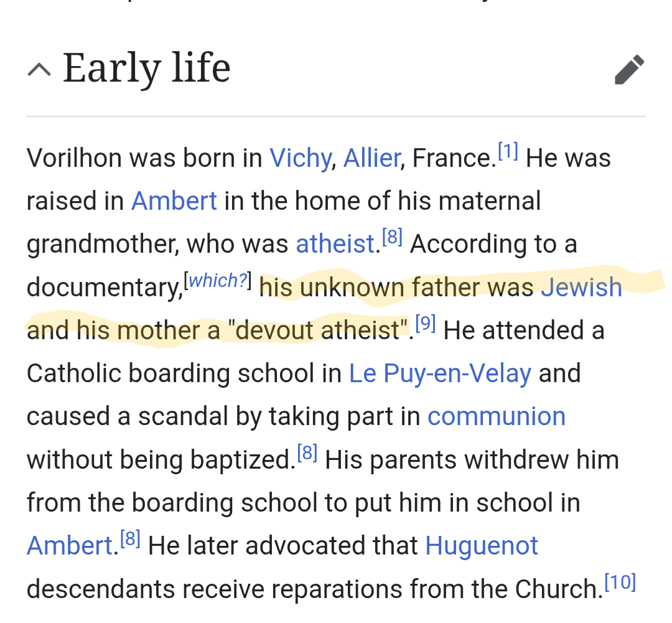Open the Huguenot link
Image resolution: width=672 pixels, height=623 pixels.
[x=482, y=546]
